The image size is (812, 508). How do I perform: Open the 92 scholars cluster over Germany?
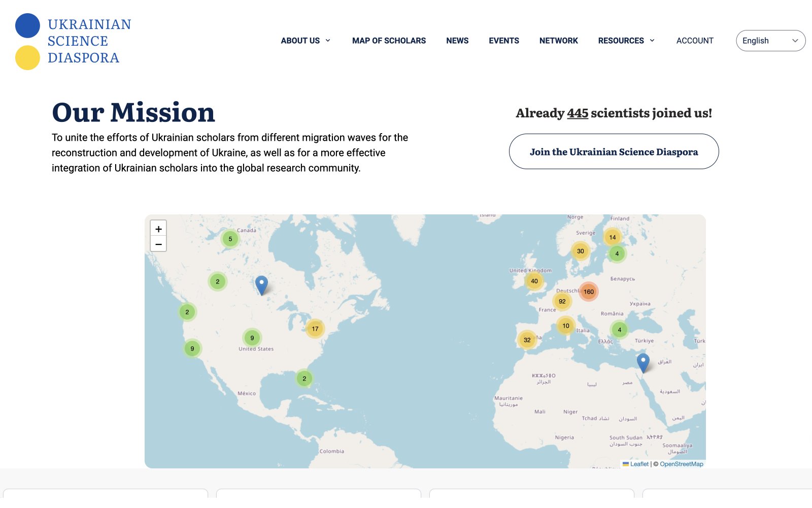(x=562, y=301)
